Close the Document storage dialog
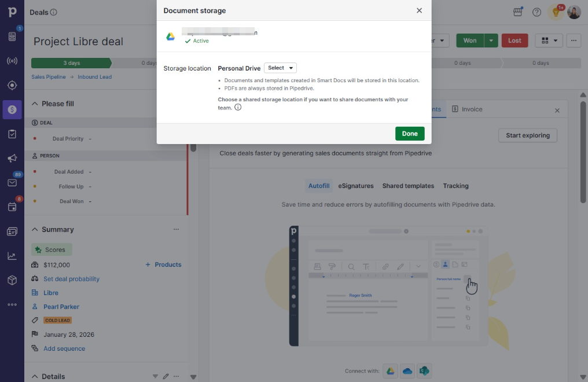 tap(419, 10)
